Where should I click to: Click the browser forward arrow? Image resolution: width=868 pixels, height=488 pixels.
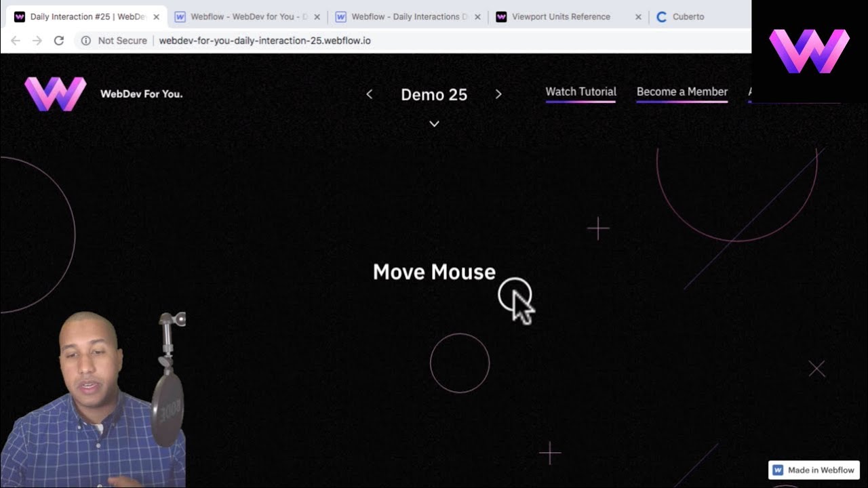pyautogui.click(x=37, y=41)
